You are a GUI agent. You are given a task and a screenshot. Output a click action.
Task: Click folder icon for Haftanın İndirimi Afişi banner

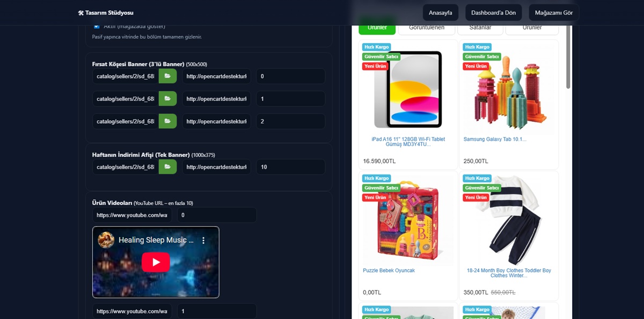click(x=167, y=167)
